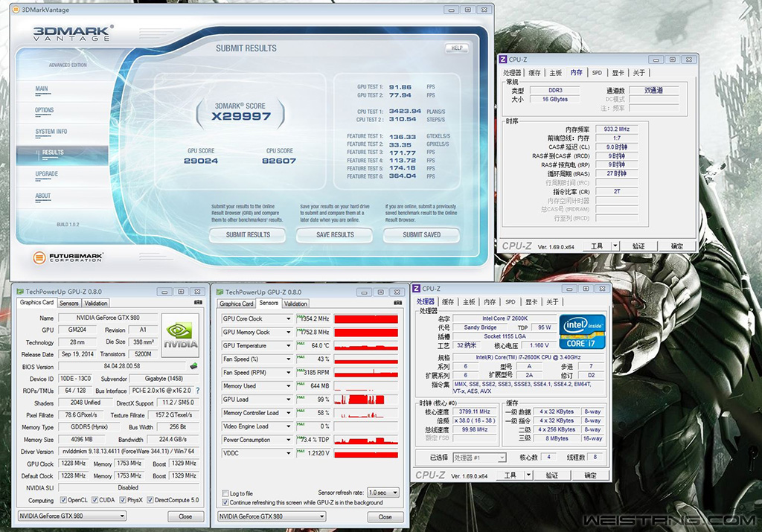The width and height of the screenshot is (762, 532).
Task: Click the BIOS save chip icon in GPU-Z
Action: pyautogui.click(x=193, y=366)
